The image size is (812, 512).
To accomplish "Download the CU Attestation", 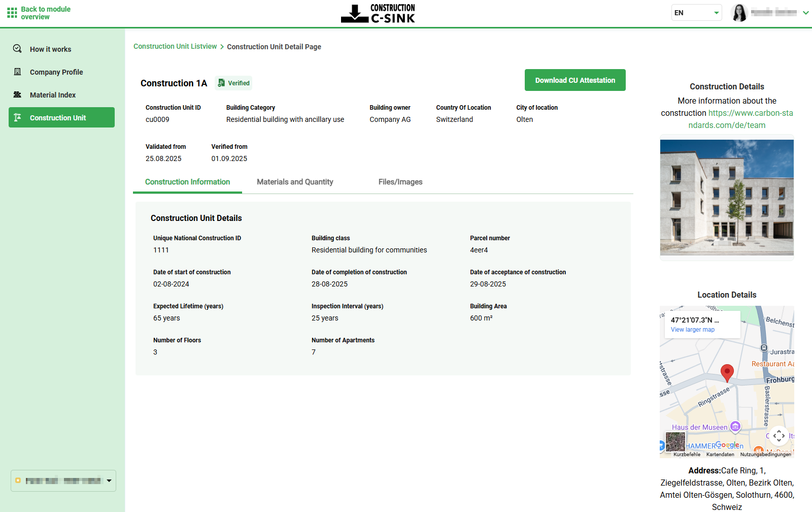I will [x=575, y=80].
